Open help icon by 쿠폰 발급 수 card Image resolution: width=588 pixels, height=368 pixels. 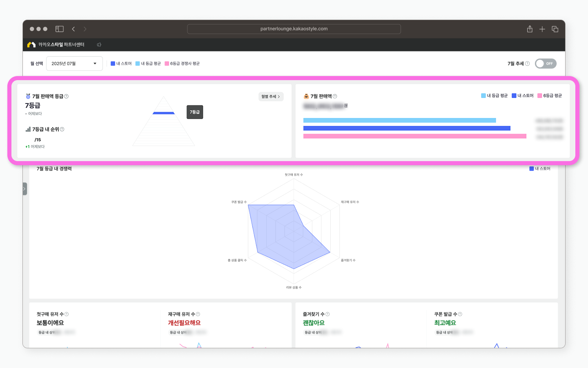460,314
